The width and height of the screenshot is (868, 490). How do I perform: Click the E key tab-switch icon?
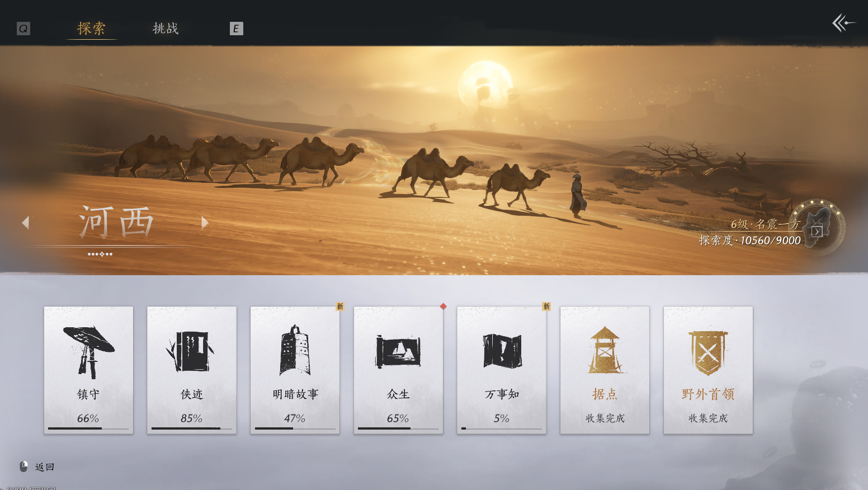[x=237, y=29]
